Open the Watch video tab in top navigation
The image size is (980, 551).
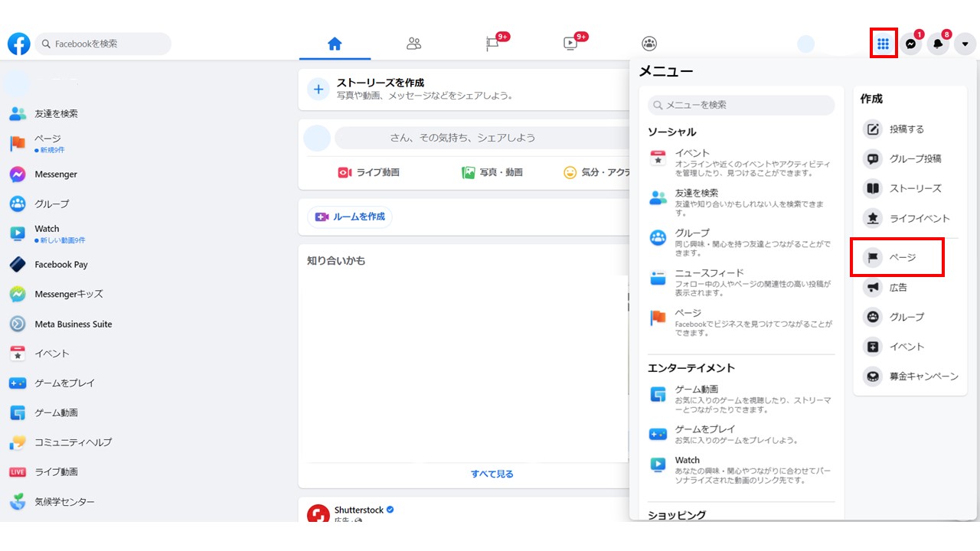(571, 44)
